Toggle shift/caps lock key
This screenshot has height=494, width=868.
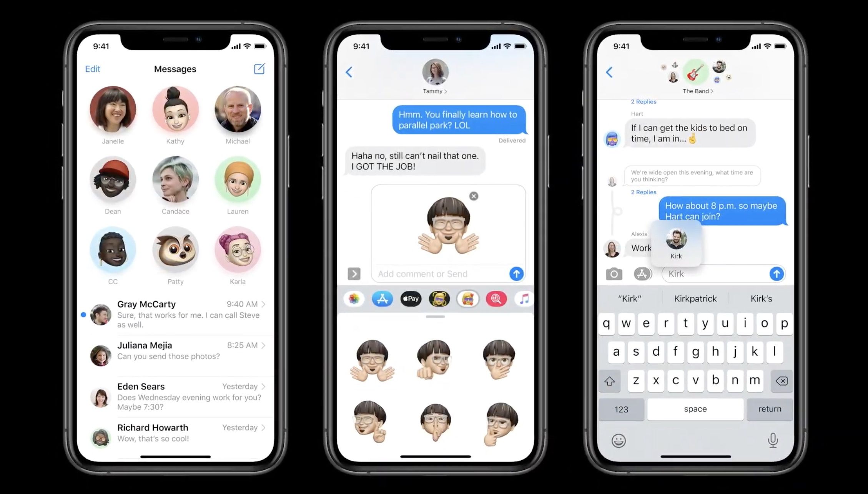click(x=609, y=381)
